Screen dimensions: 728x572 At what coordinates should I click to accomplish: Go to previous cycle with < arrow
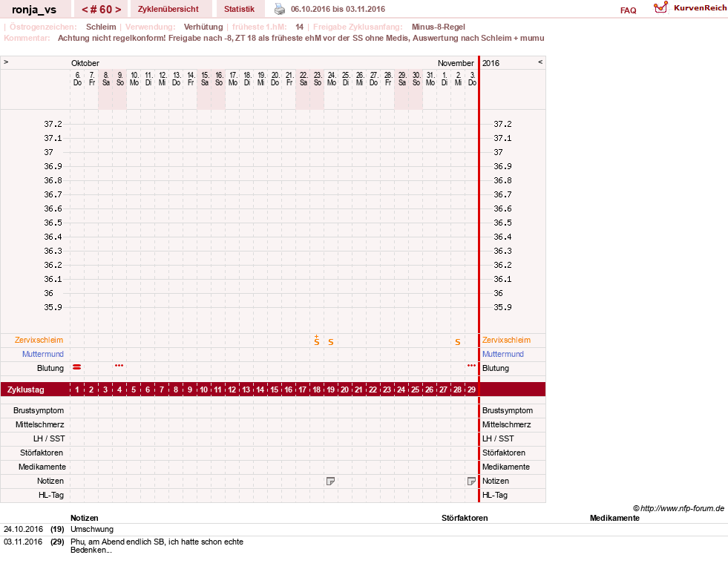[x=85, y=10]
